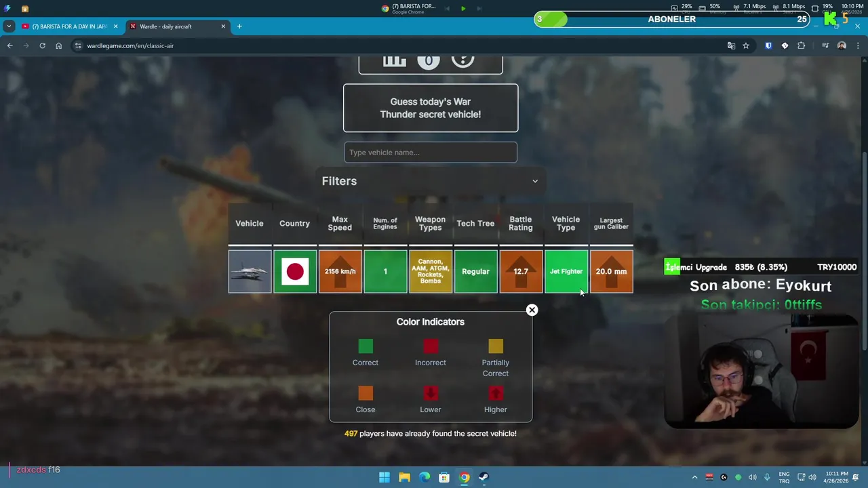Viewport: 868px width, 488px height.
Task: Bookmark this page with the star icon
Action: (x=746, y=45)
